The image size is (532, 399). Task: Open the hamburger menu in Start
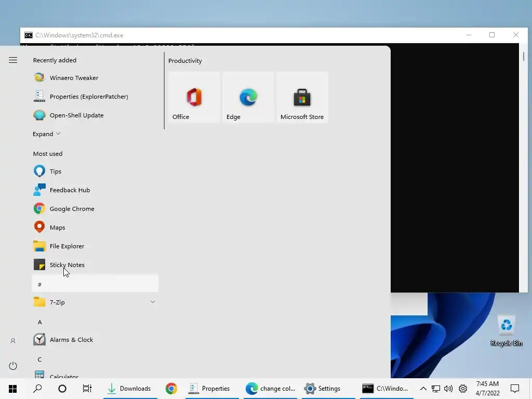(13, 60)
